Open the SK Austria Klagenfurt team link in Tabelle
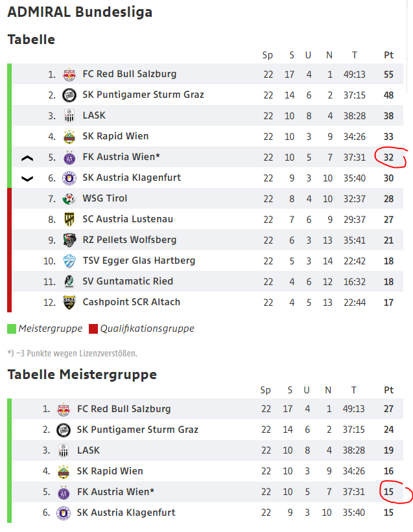Screen dimensions: 413x532 [x=132, y=178]
